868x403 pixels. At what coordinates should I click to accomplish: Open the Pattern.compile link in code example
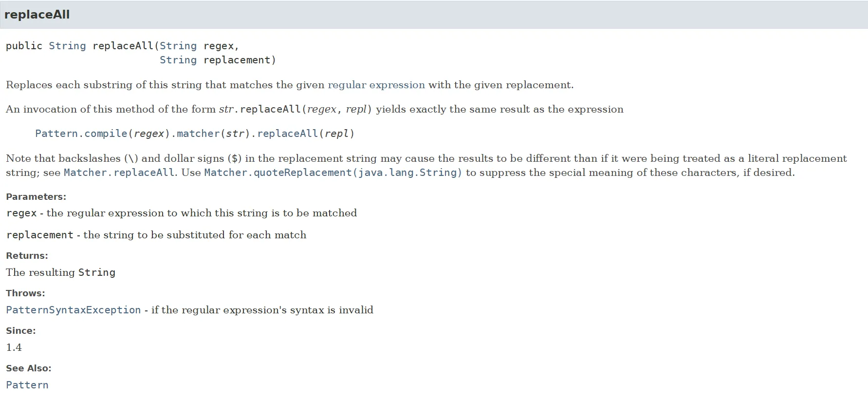pyautogui.click(x=81, y=134)
